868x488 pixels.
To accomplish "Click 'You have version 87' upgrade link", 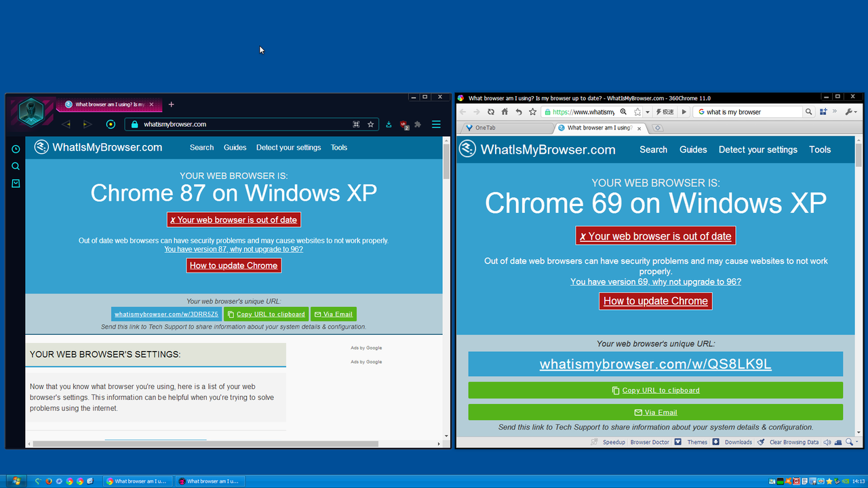I will [x=233, y=249].
